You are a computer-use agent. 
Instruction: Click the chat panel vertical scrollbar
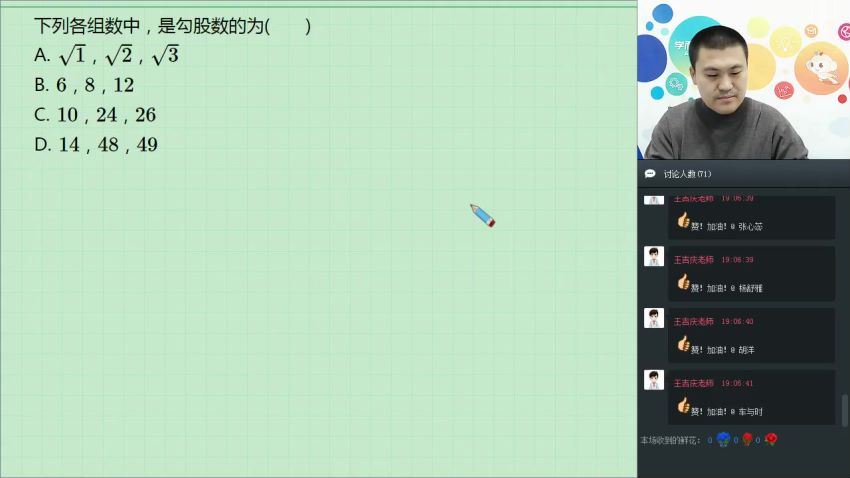coord(845,410)
